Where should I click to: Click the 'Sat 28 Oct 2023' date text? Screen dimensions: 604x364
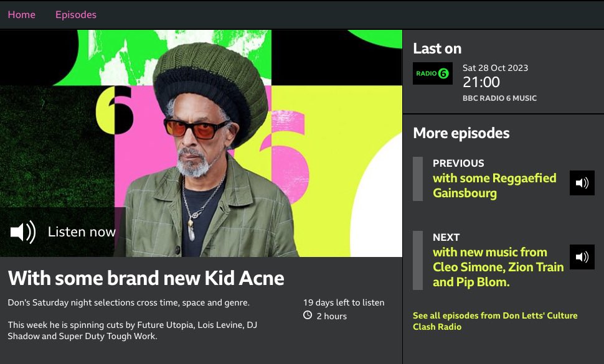pyautogui.click(x=495, y=68)
